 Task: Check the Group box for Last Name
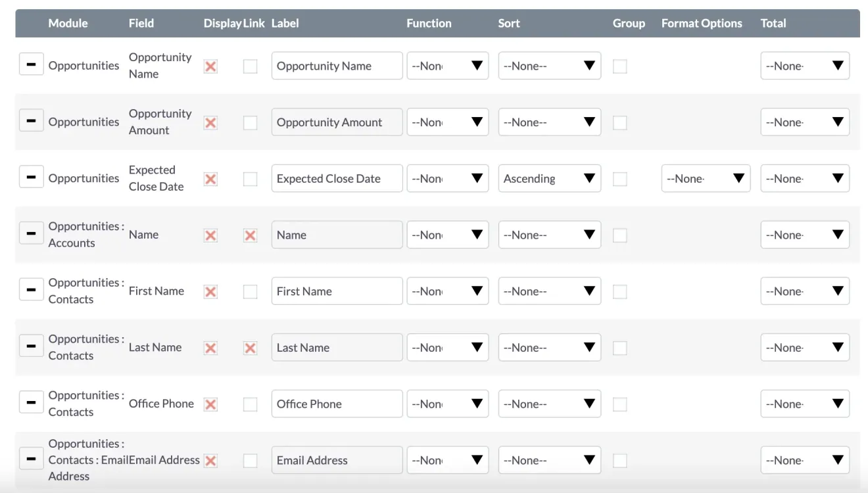[619, 347]
